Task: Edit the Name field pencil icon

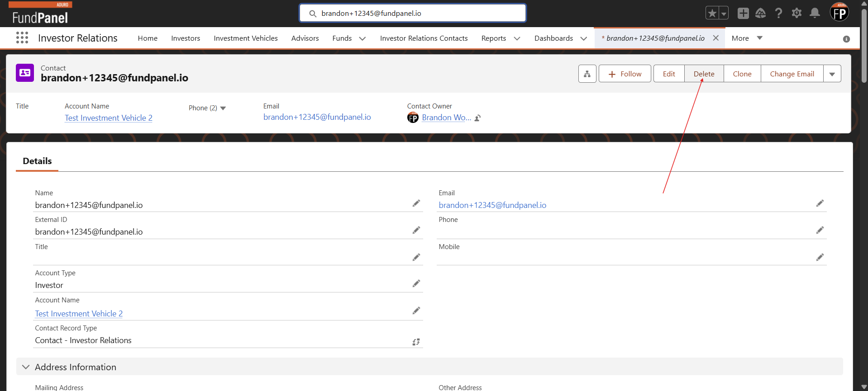Action: 416,203
